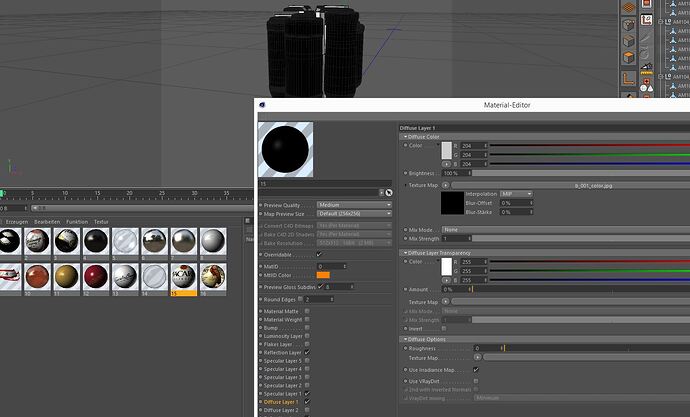Image resolution: width=690 pixels, height=417 pixels.
Task: Collapse the upper AM104 object tree node
Action: pyautogui.click(x=661, y=21)
